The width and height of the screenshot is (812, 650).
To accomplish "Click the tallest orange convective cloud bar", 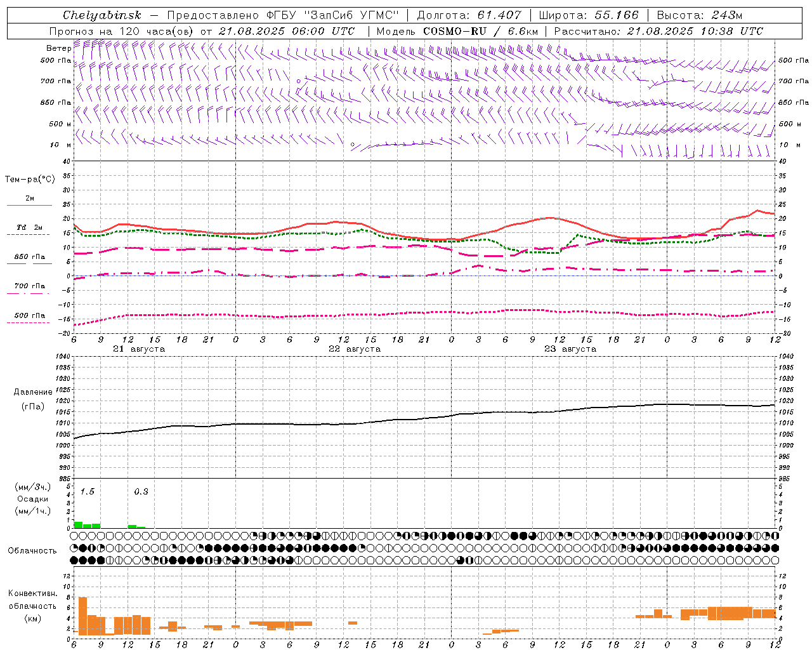I will (x=82, y=616).
